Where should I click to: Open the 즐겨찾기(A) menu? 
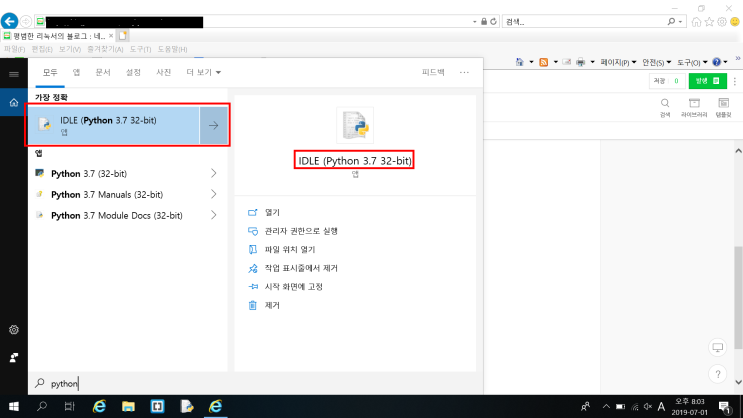tap(105, 49)
